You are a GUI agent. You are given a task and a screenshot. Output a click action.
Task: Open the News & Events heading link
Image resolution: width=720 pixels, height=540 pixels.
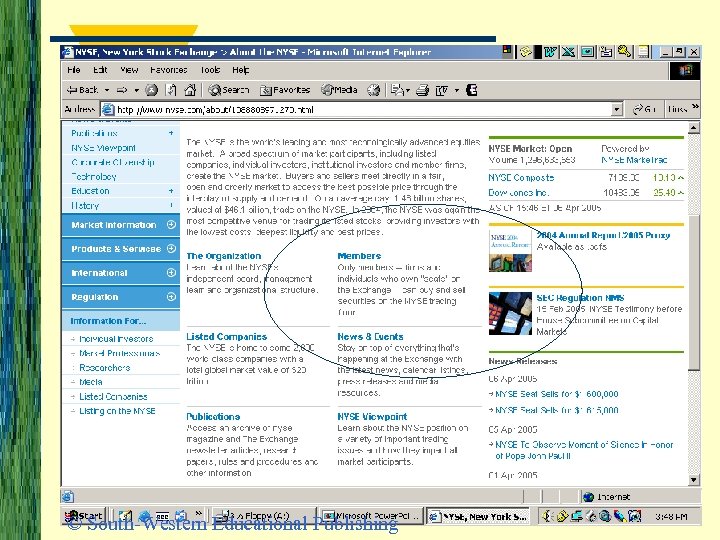370,337
